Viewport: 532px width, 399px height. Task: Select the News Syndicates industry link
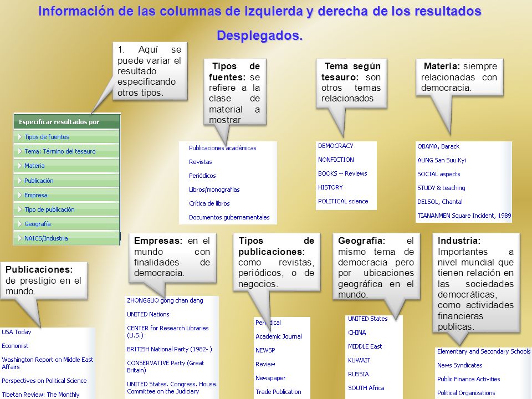point(460,365)
